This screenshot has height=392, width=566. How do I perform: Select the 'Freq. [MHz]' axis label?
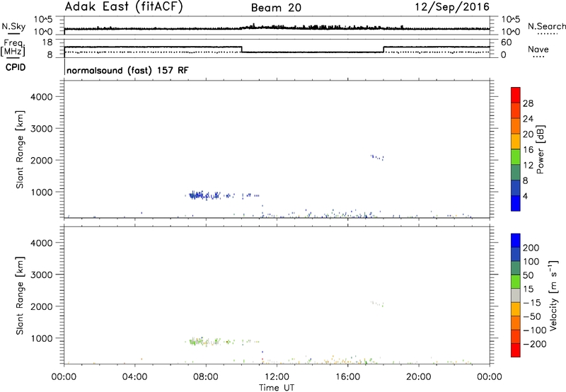(x=13, y=47)
